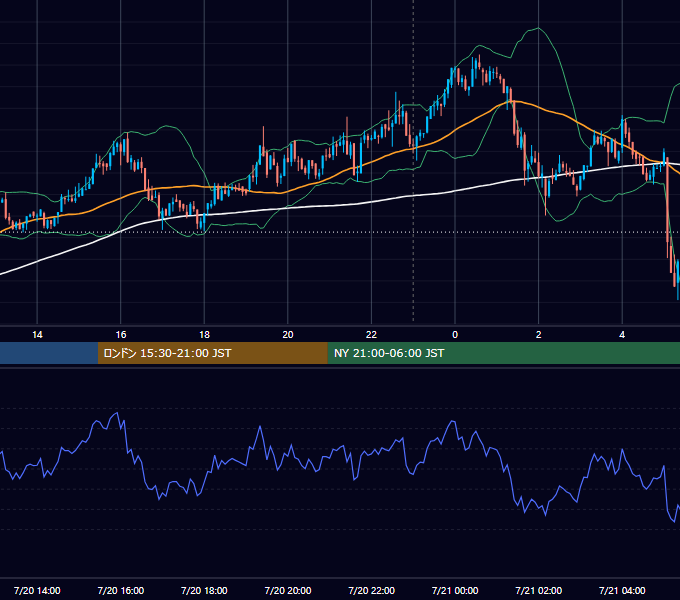Viewport: 680px width, 600px height.
Task: Click the 7/20 18:00 date label
Action: (204, 590)
